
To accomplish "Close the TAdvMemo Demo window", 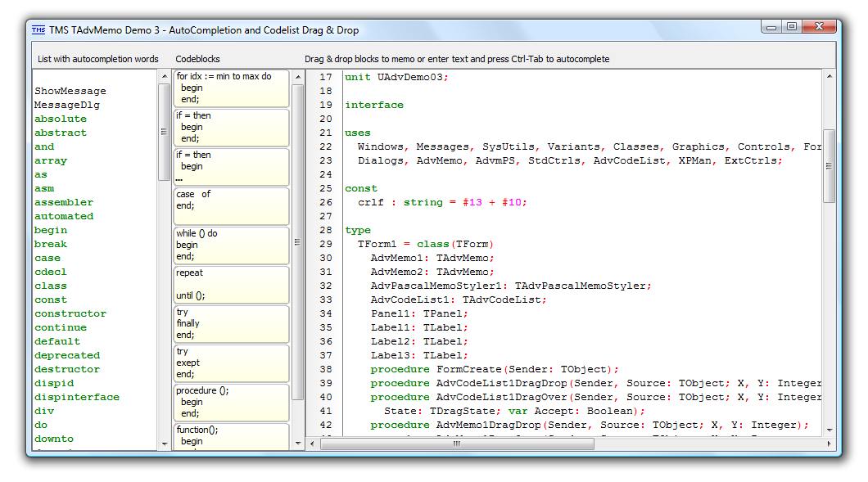I will 820,26.
